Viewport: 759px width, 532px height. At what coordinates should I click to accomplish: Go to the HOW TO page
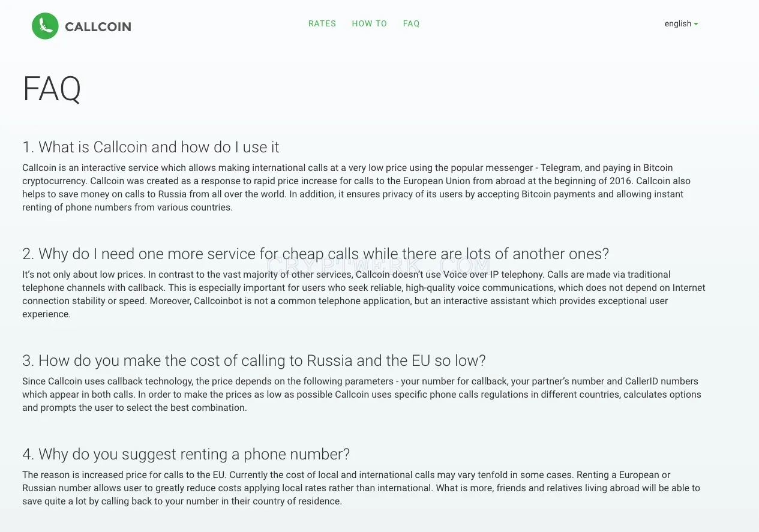tap(370, 23)
